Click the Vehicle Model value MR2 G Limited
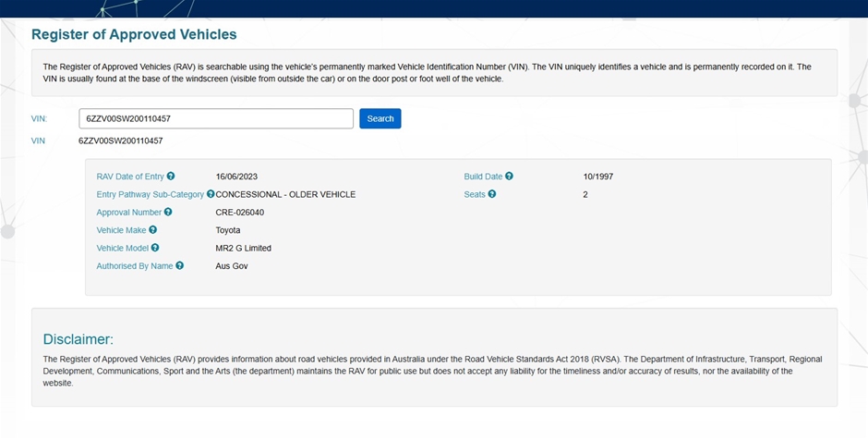Screen dimensions: 868x440 (243, 248)
